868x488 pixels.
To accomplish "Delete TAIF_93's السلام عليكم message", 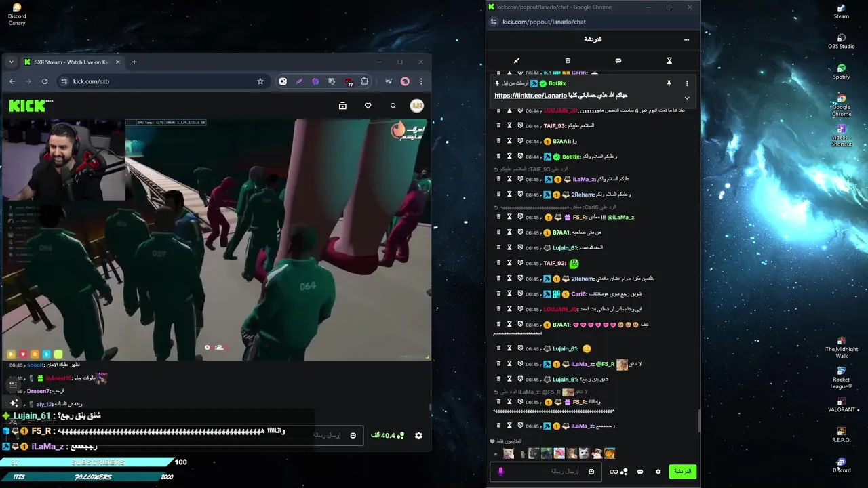I will pos(498,125).
